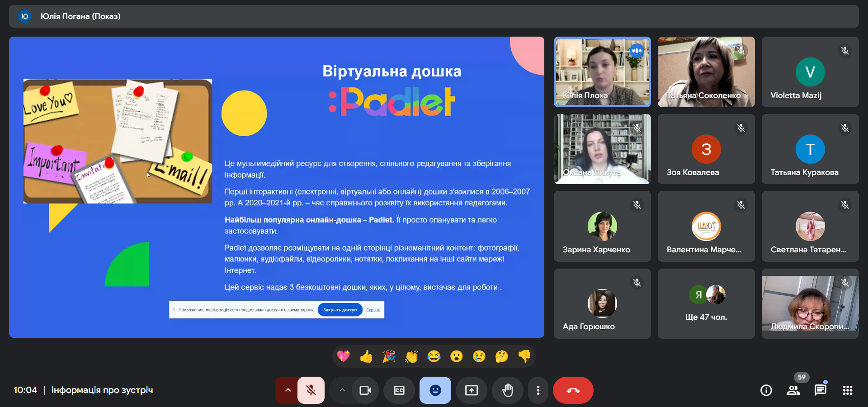Select Ада Горюшко tile
This screenshot has height=407, width=868.
[x=602, y=303]
